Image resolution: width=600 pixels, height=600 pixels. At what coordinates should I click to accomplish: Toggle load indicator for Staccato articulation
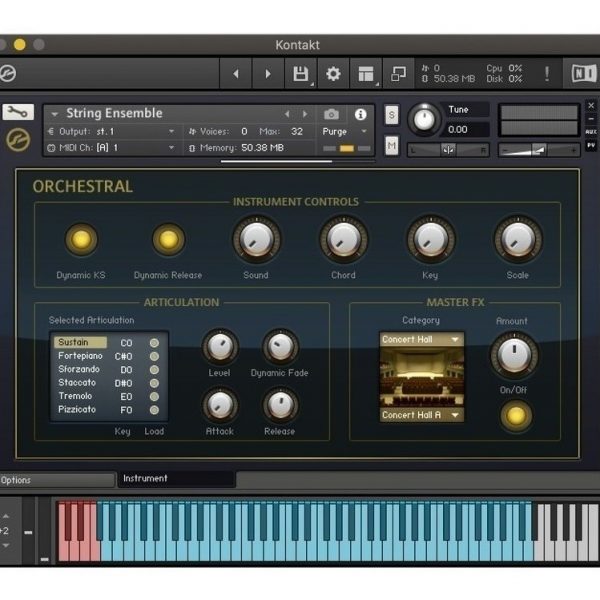pyautogui.click(x=154, y=383)
